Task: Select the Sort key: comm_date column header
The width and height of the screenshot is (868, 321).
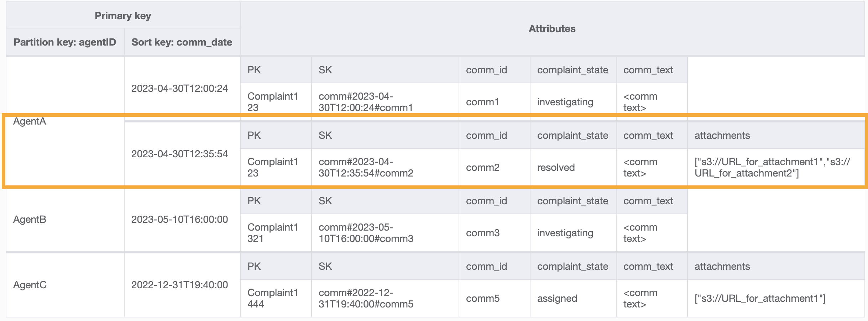Action: pos(182,42)
